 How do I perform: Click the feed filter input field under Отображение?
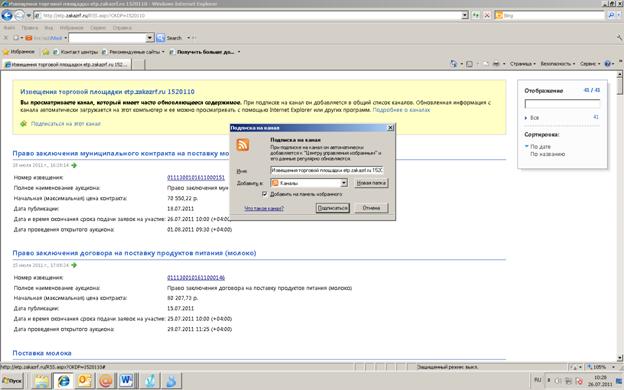click(x=562, y=104)
